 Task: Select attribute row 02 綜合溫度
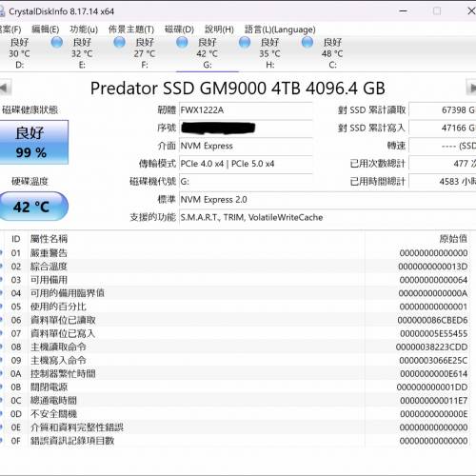[235, 267]
